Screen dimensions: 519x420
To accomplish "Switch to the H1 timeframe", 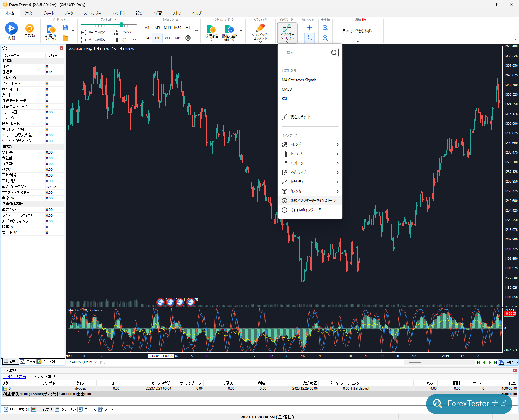I will 188,28.
